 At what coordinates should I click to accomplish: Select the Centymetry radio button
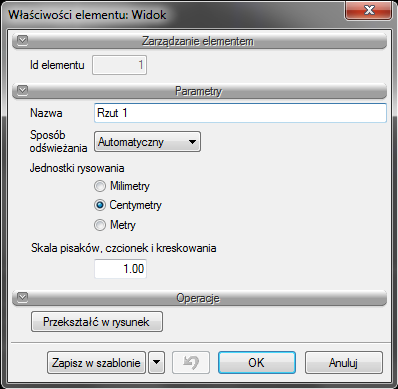(100, 205)
